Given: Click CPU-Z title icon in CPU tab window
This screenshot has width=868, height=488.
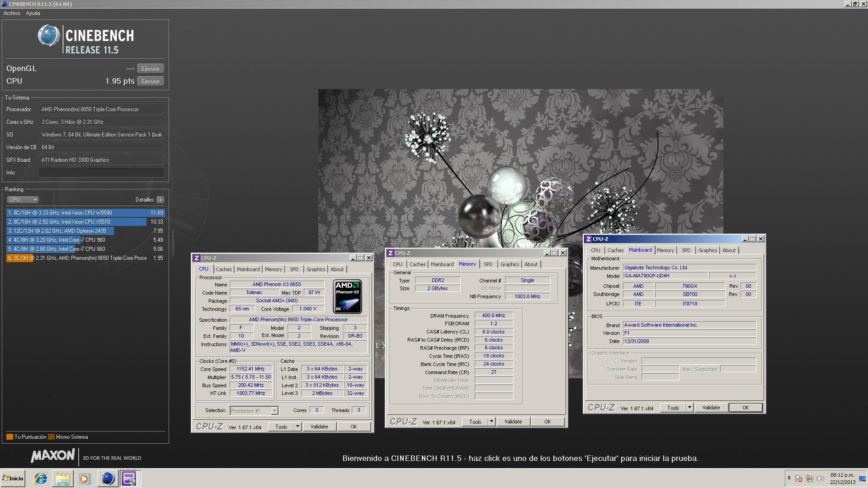Looking at the screenshot, I should tap(197, 258).
